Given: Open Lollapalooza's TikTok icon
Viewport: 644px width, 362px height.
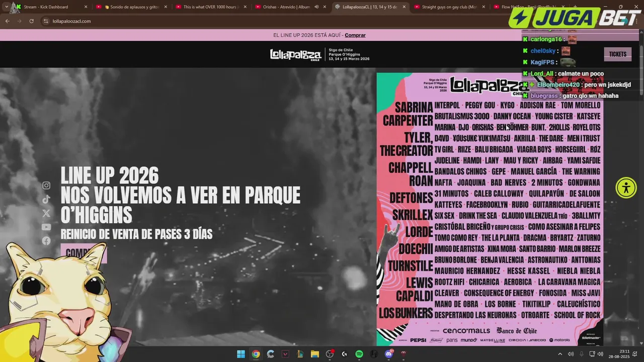Looking at the screenshot, I should 46,199.
